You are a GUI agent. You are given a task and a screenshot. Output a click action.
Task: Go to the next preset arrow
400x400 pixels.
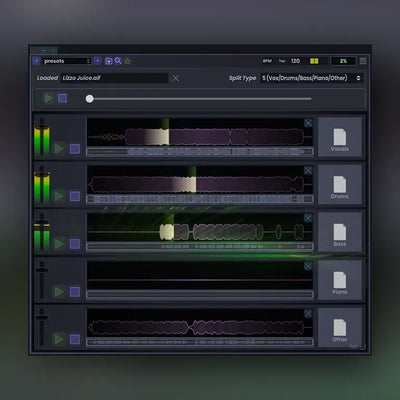(97, 61)
